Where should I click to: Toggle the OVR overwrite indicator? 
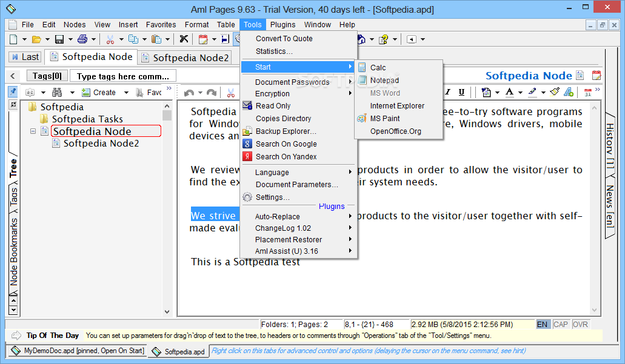pos(580,324)
